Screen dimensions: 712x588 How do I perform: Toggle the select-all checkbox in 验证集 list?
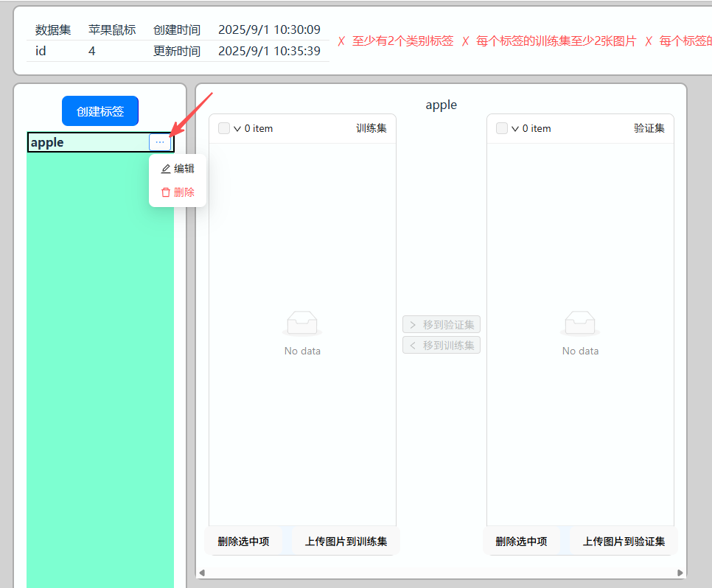pos(502,128)
